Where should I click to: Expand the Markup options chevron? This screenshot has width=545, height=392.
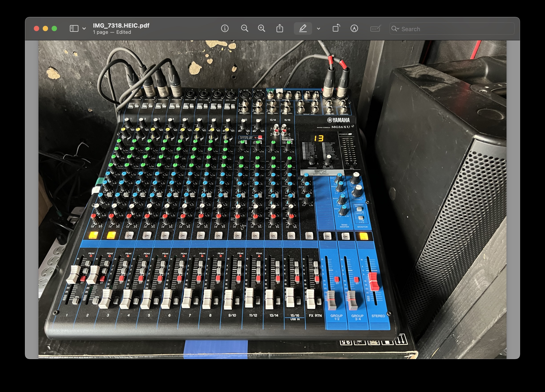(319, 29)
